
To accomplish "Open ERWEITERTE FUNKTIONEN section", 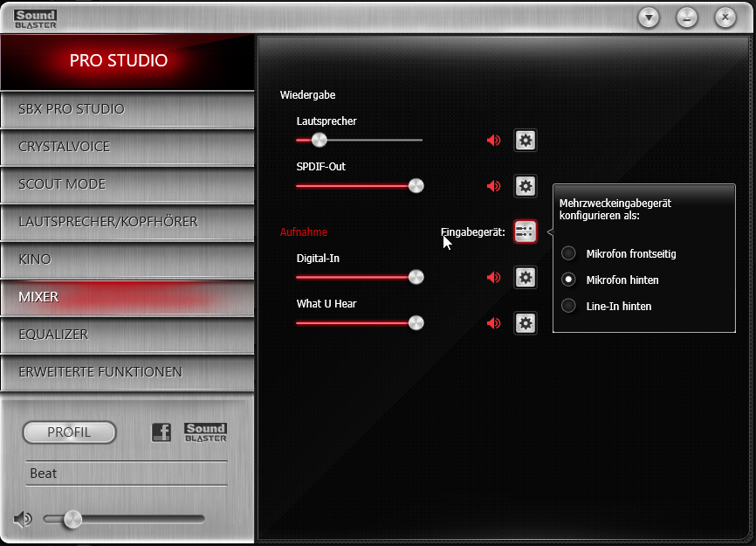I will click(x=127, y=372).
